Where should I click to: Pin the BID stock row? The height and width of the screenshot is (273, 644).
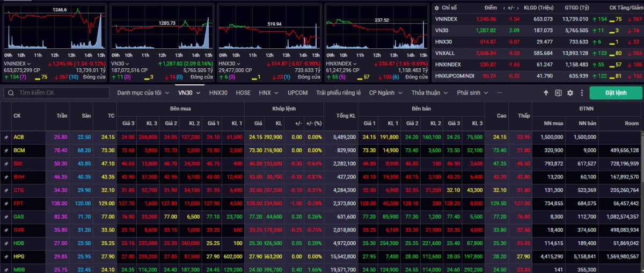[6, 163]
